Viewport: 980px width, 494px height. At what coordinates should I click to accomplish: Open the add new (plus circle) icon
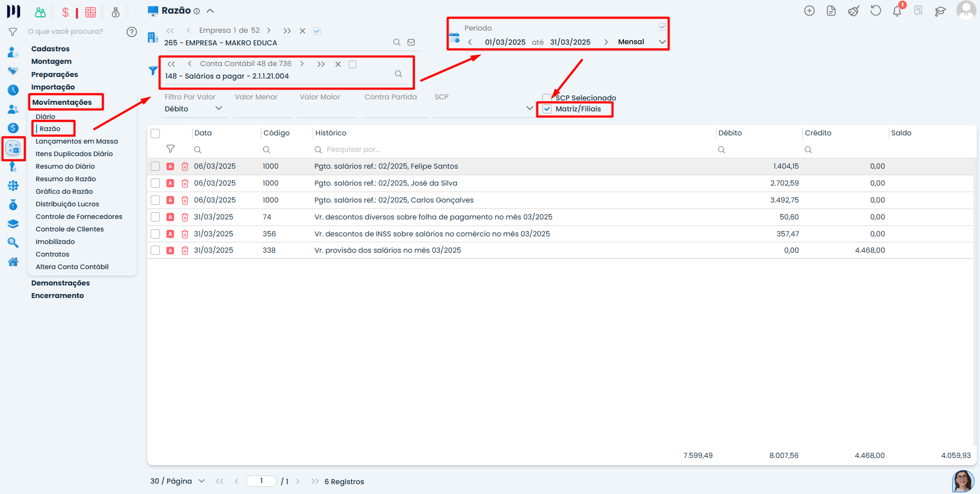(x=809, y=11)
